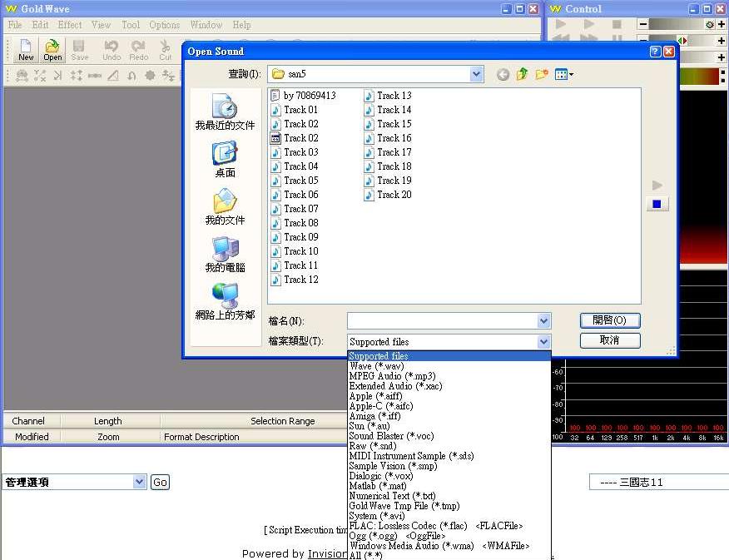Choose Sound Blaster (*.voc) file type

tap(449, 436)
